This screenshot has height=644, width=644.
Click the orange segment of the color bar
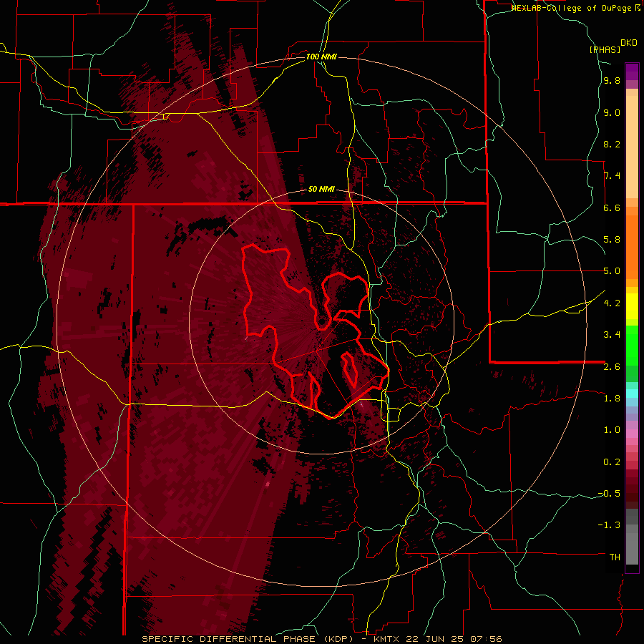pyautogui.click(x=632, y=247)
